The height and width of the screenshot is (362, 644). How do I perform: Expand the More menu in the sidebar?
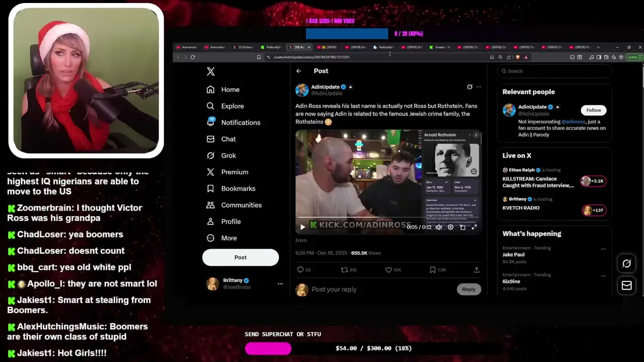(222, 238)
